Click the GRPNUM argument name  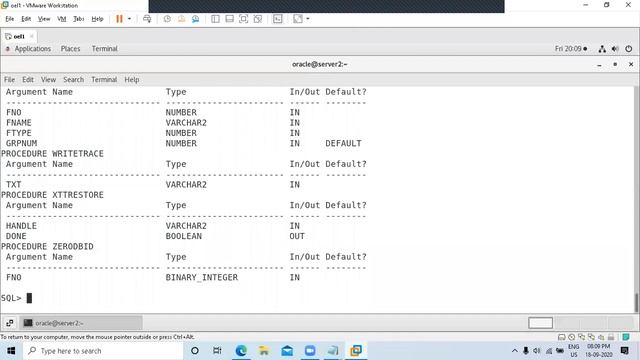click(21, 143)
